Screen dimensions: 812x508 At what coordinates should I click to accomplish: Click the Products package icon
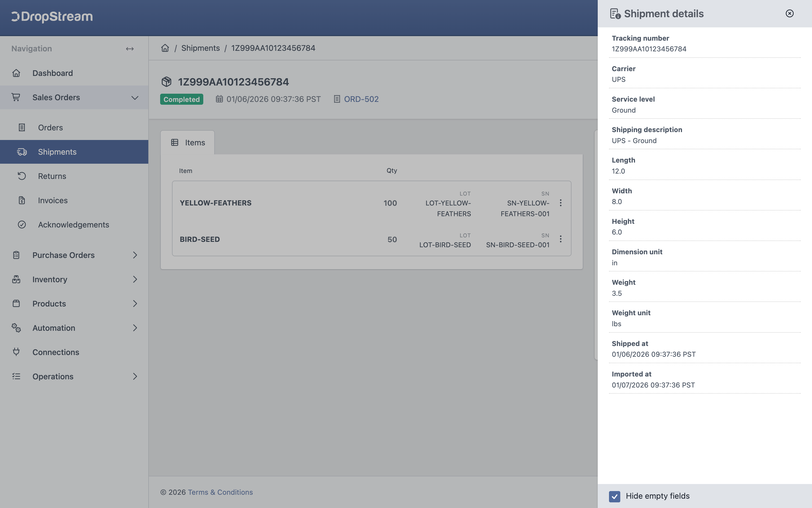click(16, 303)
